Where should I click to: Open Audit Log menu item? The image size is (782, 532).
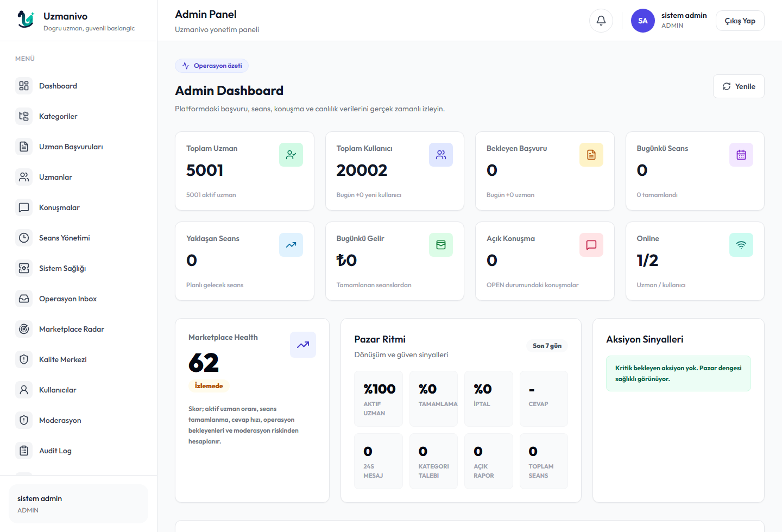78,451
